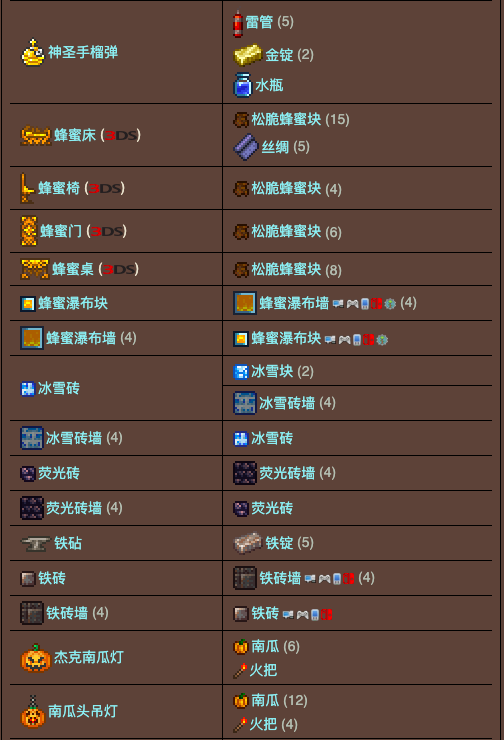
Task: Click the 杰克南瓜灯 jack-o-lantern icon
Action: [x=36, y=658]
